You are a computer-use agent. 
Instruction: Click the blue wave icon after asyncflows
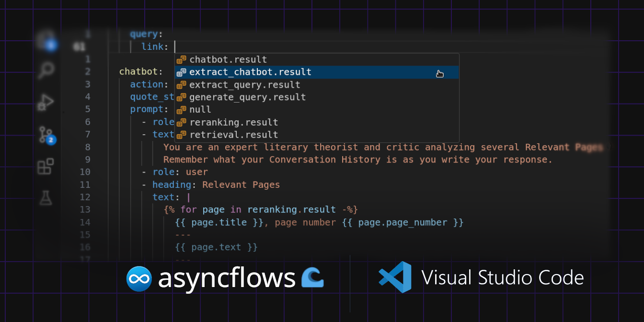tap(312, 277)
